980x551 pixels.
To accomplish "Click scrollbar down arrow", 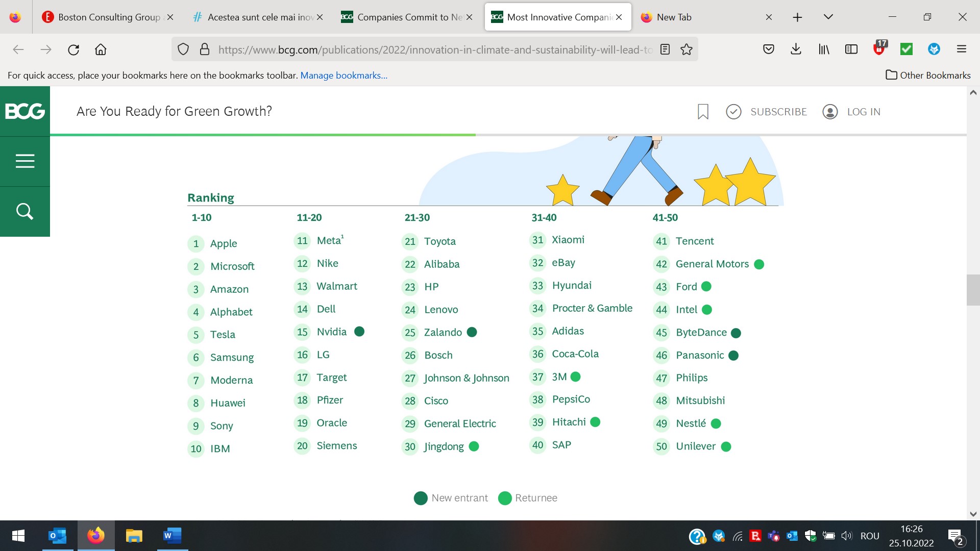I will [973, 514].
